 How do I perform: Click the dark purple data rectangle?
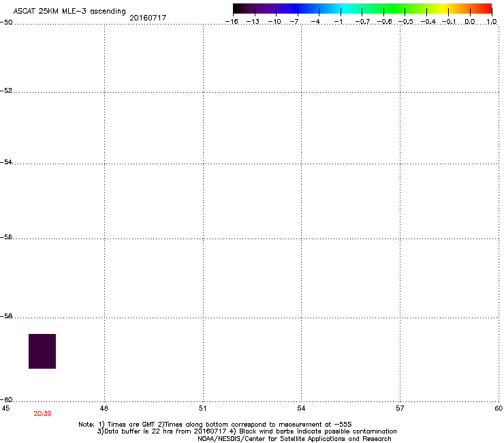pyautogui.click(x=42, y=351)
